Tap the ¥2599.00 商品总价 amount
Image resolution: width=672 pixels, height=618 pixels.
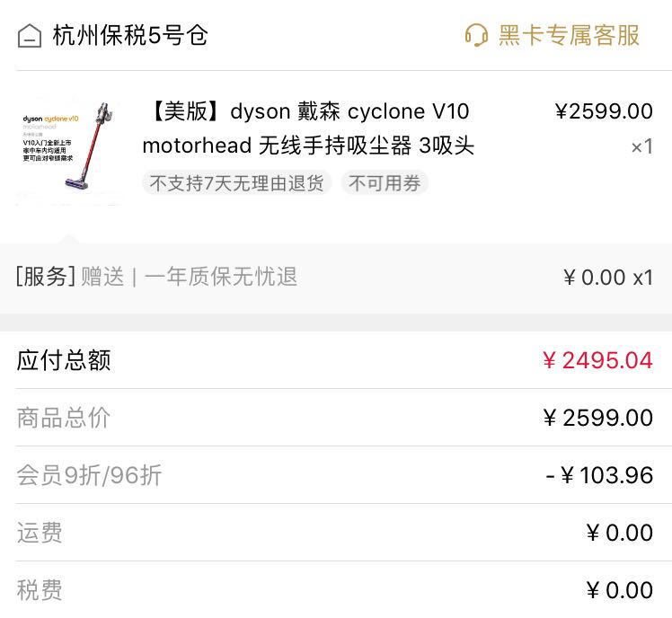coord(597,418)
